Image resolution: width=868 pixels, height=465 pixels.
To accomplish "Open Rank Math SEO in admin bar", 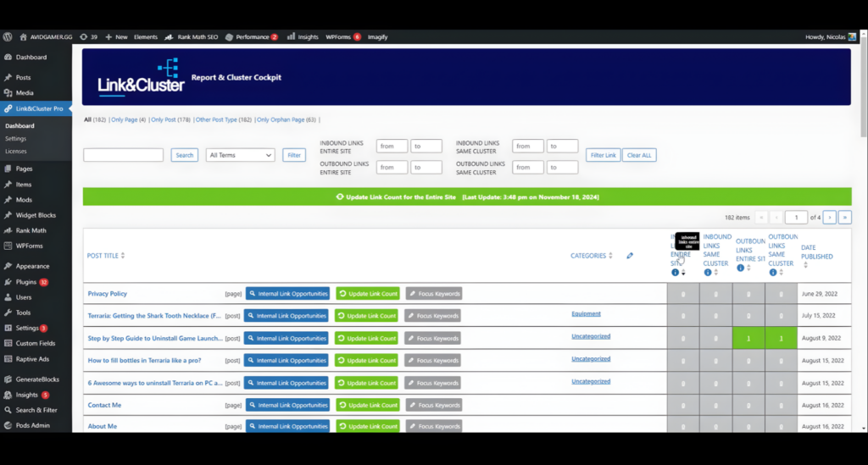I will [x=192, y=37].
